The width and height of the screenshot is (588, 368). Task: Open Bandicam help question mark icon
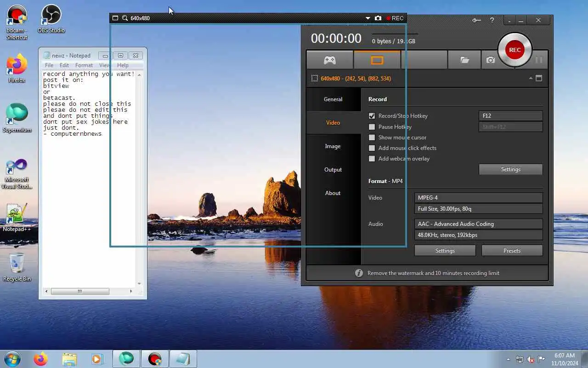[492, 20]
